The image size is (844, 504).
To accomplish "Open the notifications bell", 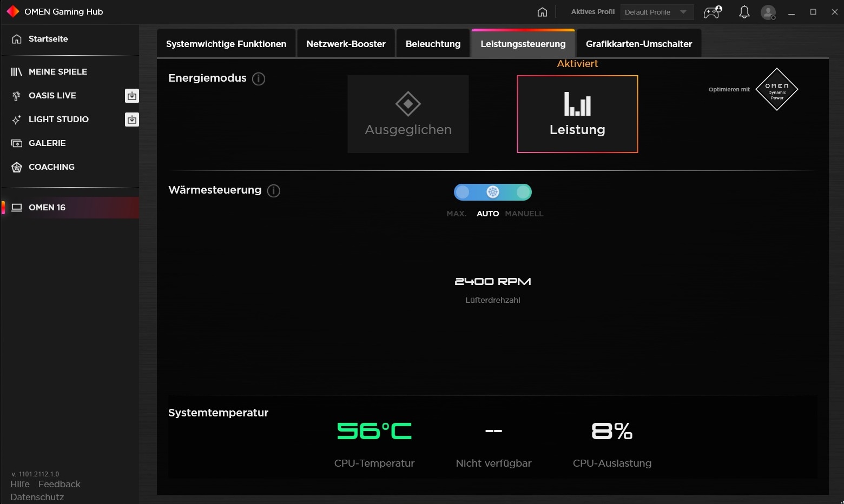I will 744,12.
